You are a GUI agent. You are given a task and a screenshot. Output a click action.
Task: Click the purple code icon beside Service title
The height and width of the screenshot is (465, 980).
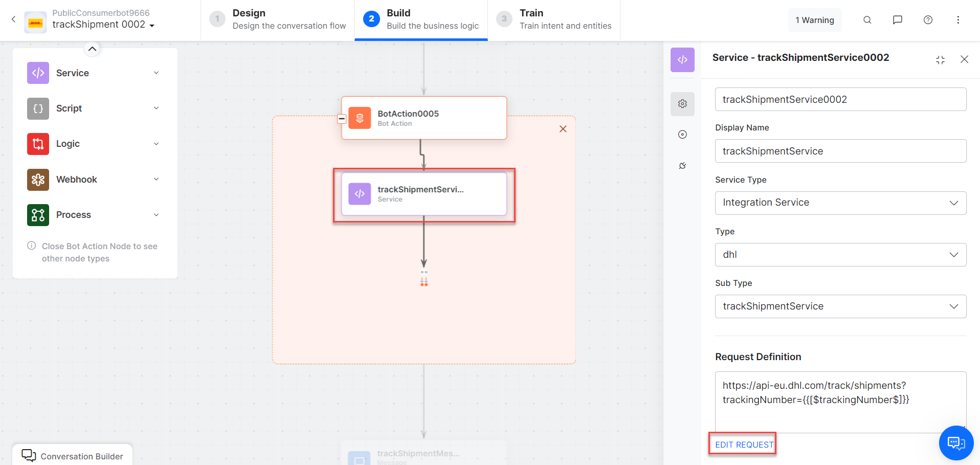tap(682, 60)
